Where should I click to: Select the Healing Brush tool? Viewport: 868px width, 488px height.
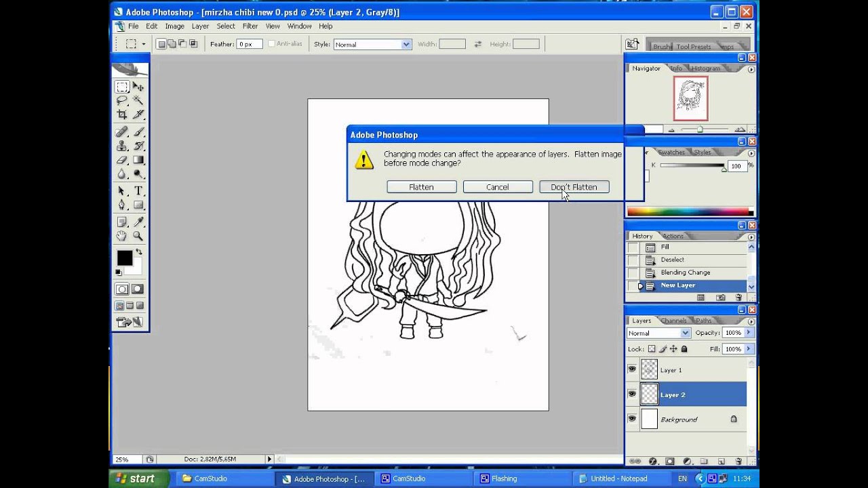122,132
